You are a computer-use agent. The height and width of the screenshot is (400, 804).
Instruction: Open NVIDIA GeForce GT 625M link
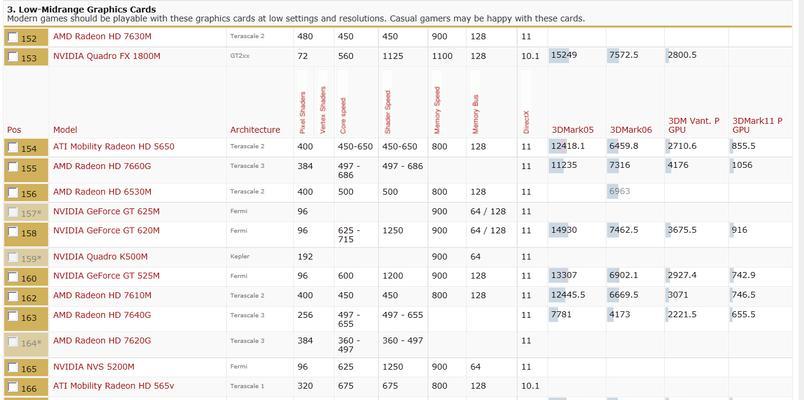coord(106,211)
